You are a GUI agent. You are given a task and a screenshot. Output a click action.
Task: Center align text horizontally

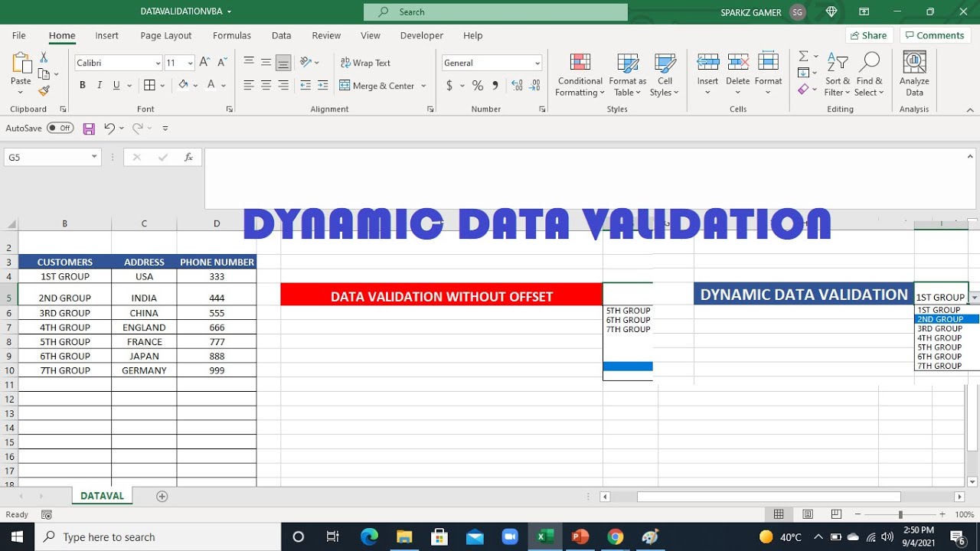266,86
